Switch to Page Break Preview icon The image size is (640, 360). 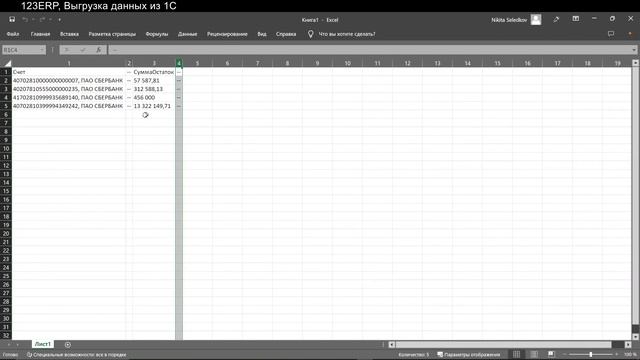point(551,354)
